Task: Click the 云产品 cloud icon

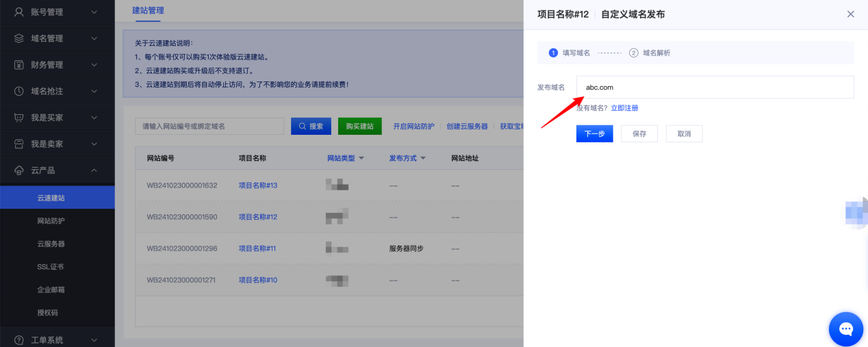Action: tap(19, 170)
